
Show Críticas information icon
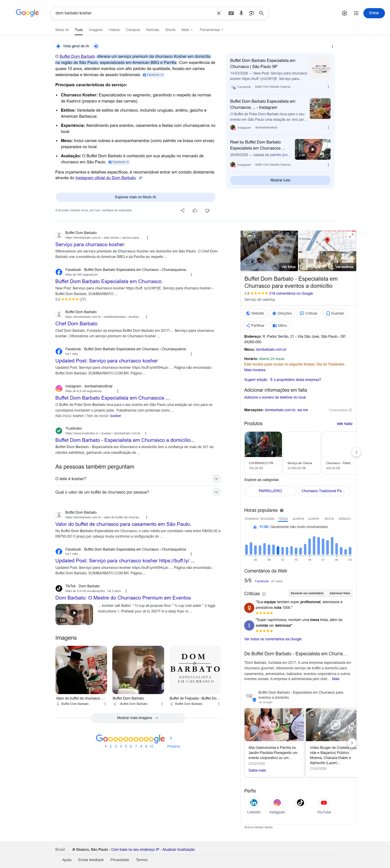tap(264, 594)
